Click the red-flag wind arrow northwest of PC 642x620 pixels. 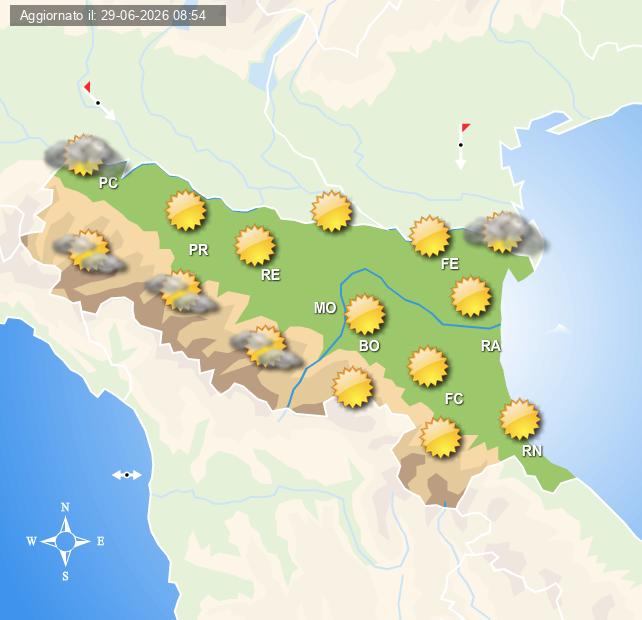pyautogui.click(x=99, y=101)
